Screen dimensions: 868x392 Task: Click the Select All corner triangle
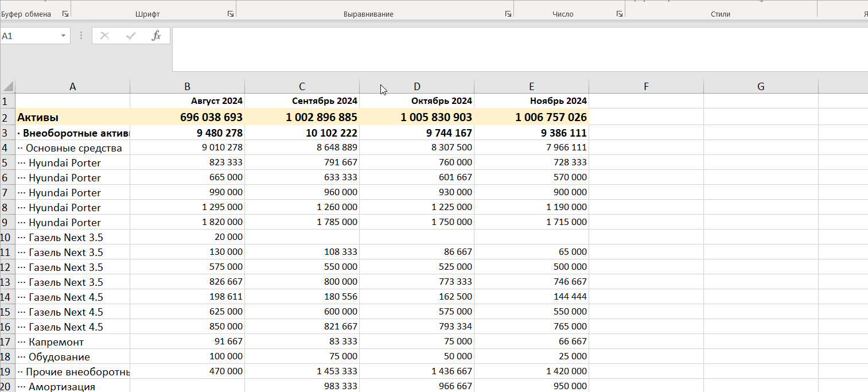click(x=7, y=87)
